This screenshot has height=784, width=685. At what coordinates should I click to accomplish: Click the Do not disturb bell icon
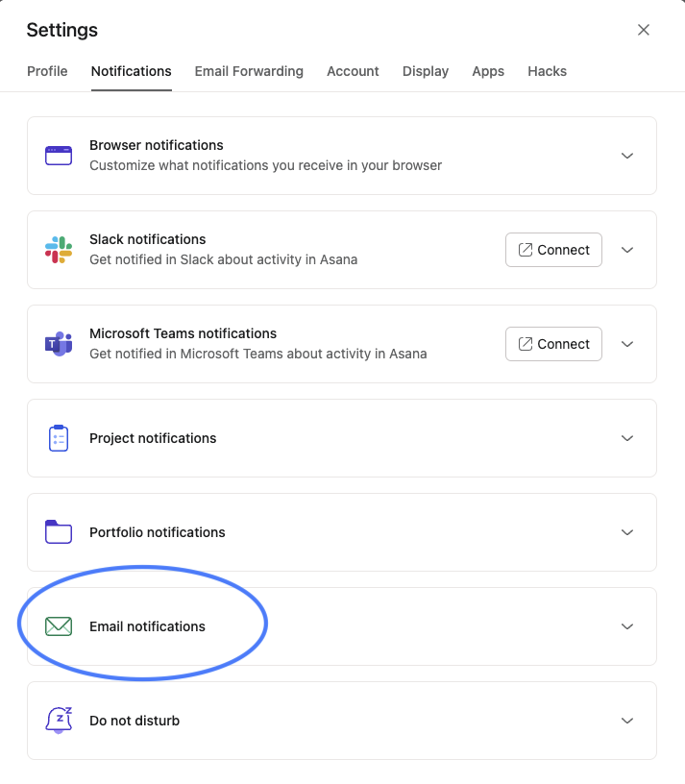coord(59,721)
